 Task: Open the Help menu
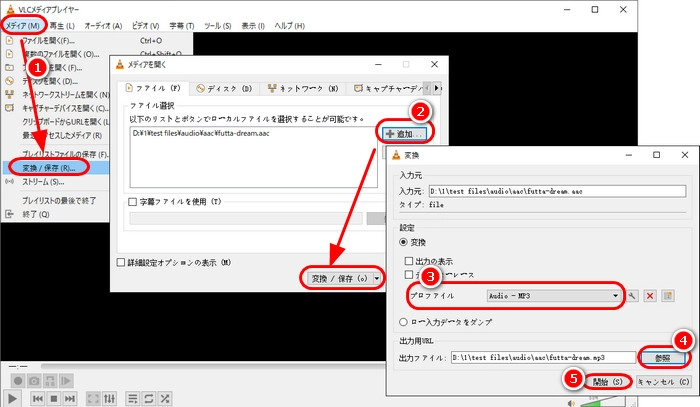tap(289, 25)
